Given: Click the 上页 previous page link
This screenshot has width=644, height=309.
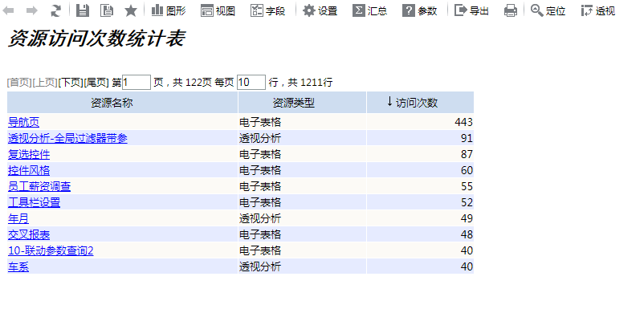Looking at the screenshot, I should pyautogui.click(x=45, y=83).
